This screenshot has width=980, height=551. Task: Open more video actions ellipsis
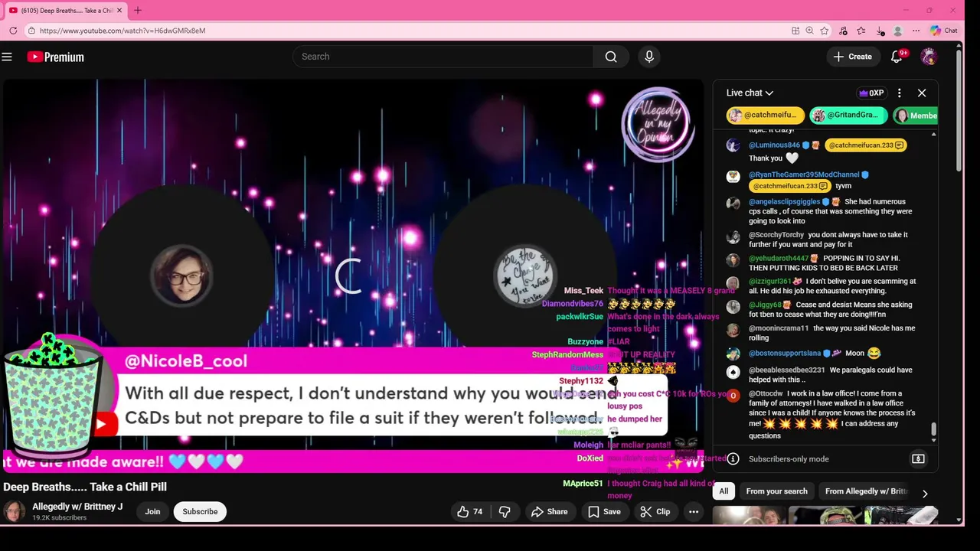point(694,512)
